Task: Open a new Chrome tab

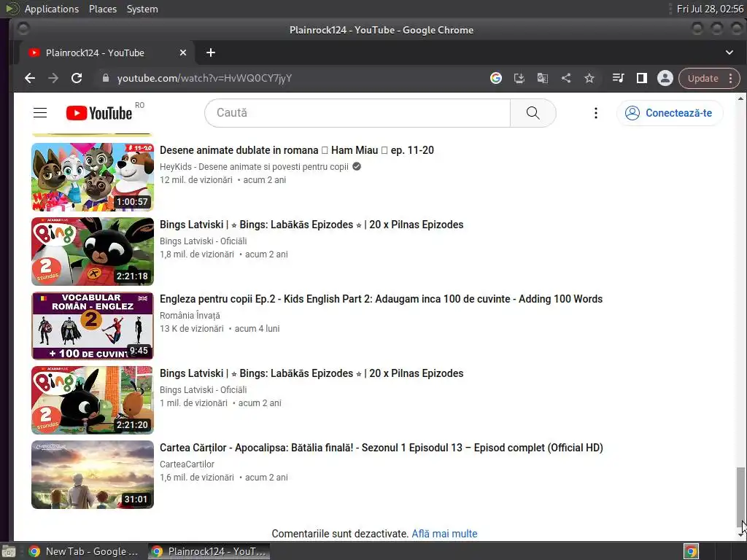Action: coord(211,52)
